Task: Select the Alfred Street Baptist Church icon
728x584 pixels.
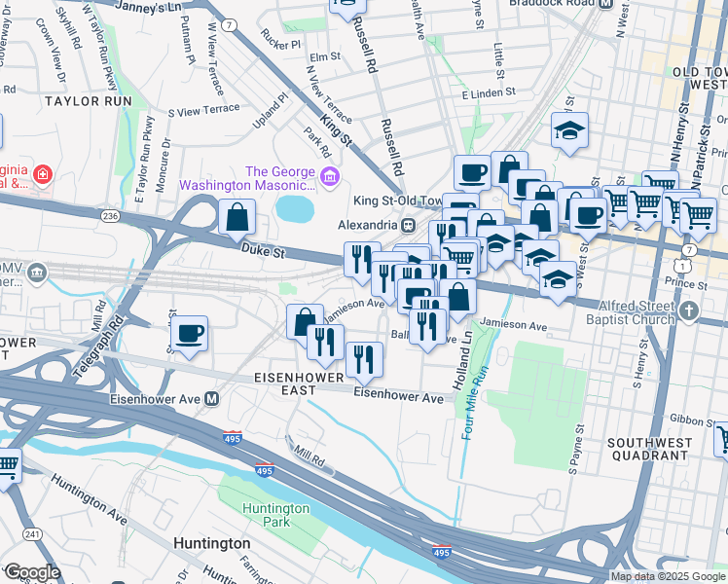Action: click(689, 311)
